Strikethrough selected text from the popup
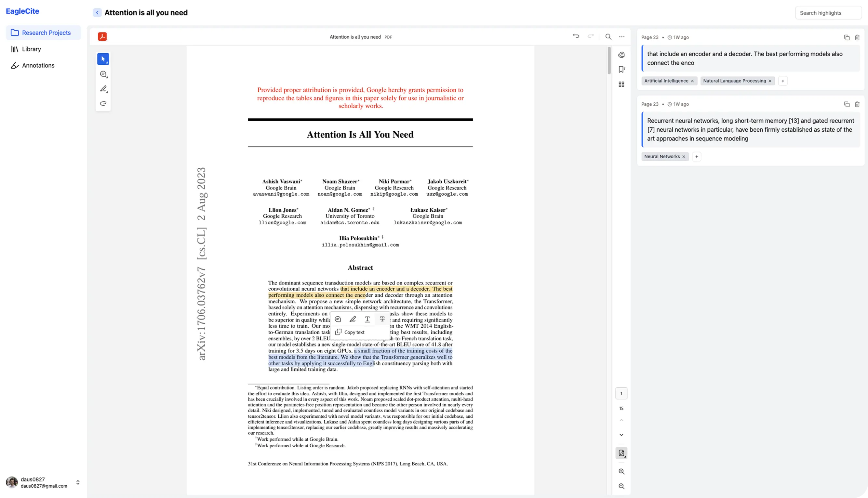868x498 pixels. tap(382, 319)
